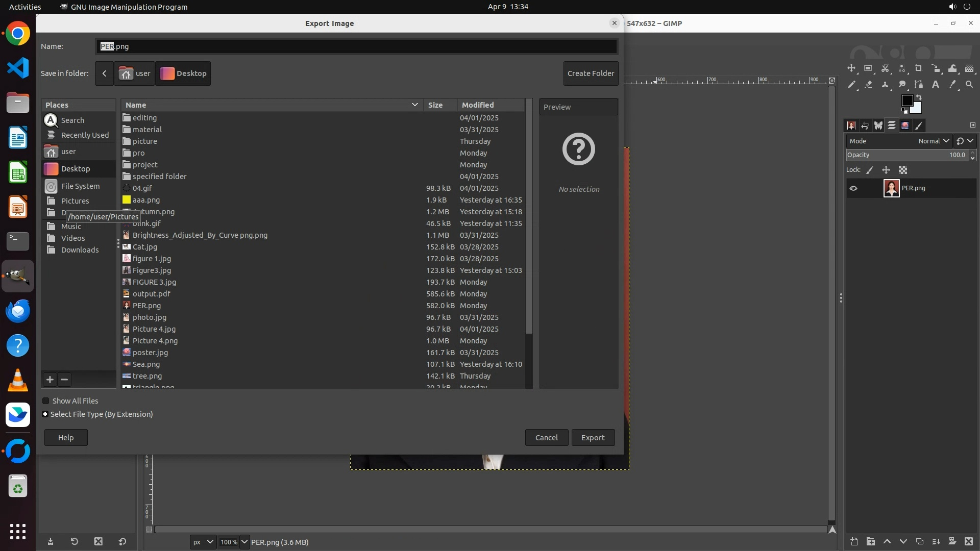This screenshot has height=551, width=980.
Task: Swap foreground and background colors arrow
Action: pos(919,97)
